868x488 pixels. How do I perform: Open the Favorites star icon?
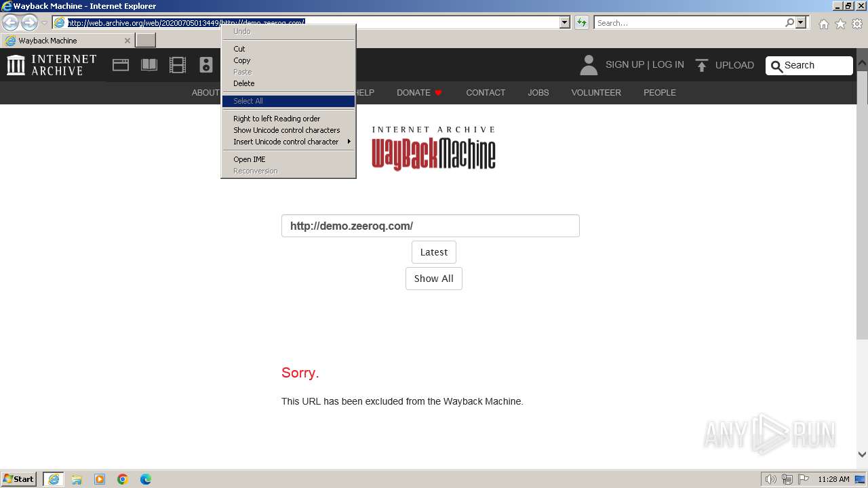tap(840, 24)
